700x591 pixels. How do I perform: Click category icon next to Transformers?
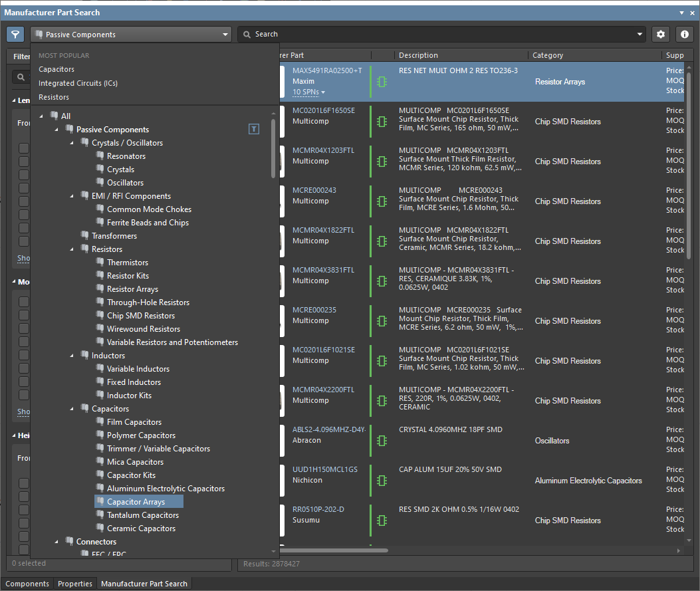[84, 235]
